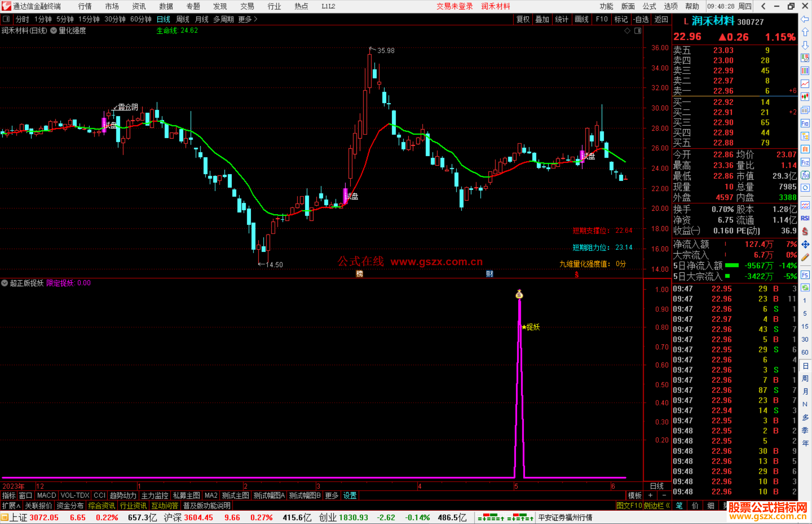This screenshot has width=812, height=524.
Task: Collapse the 侧边栏 sidebar chevron
Action: pos(668,506)
